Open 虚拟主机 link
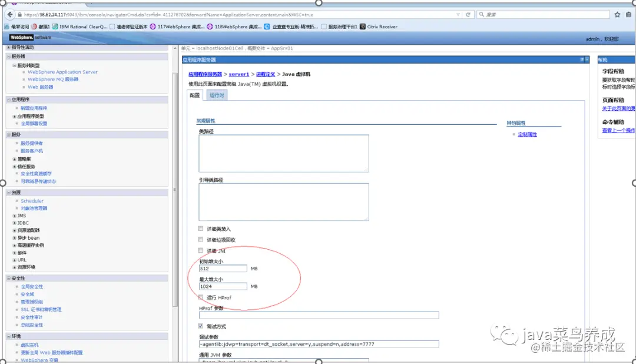Screen dimensions: 636x364 point(29,345)
